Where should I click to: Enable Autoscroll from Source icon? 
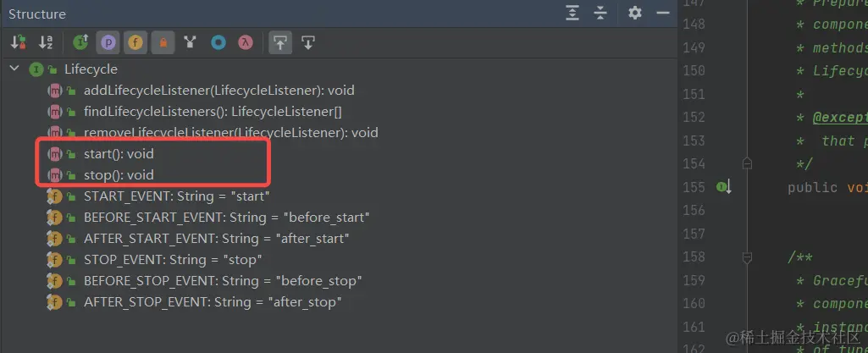point(307,42)
